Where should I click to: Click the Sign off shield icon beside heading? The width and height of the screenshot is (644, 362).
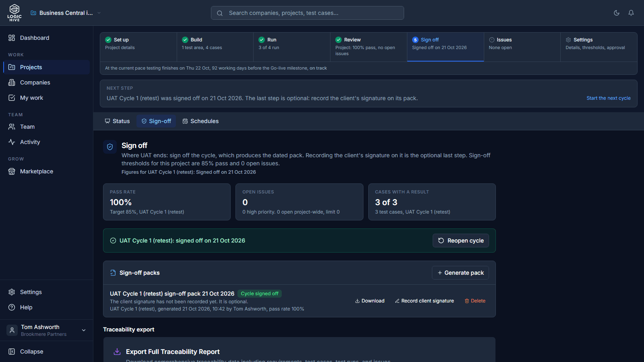click(x=110, y=147)
